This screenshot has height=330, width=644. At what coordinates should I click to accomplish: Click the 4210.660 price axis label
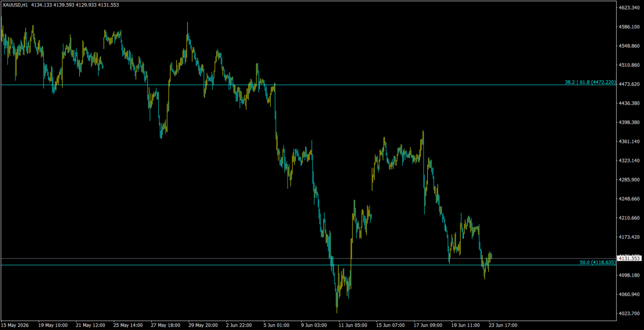629,218
